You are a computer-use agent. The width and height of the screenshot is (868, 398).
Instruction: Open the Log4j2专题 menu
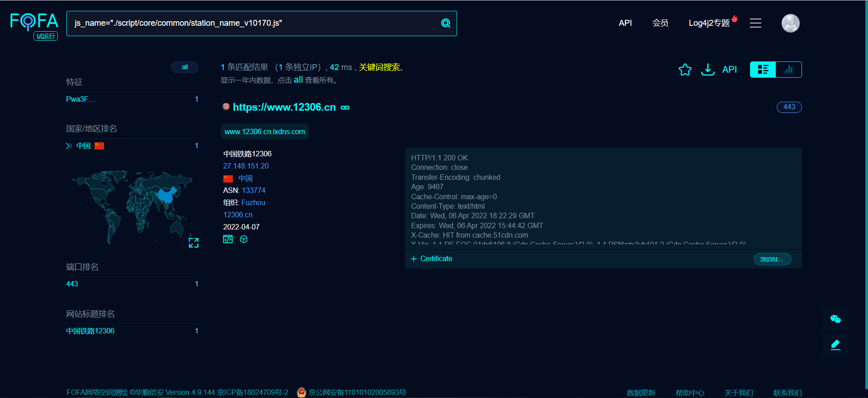pyautogui.click(x=709, y=23)
